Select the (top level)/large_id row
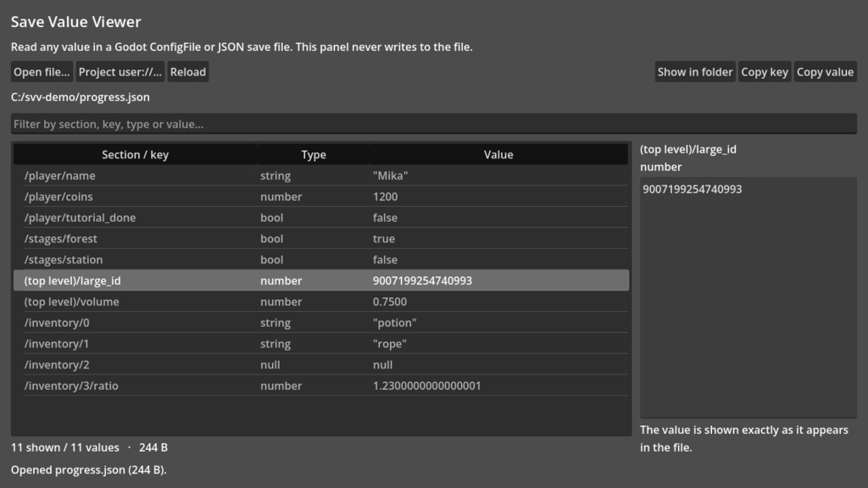This screenshot has height=488, width=868. click(321, 280)
